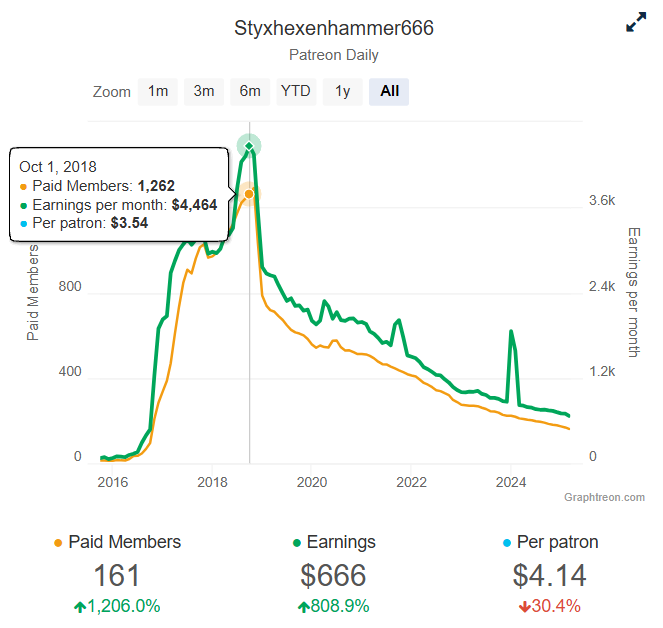
Task: Click the blue dot beside Per patron
Action: [507, 543]
